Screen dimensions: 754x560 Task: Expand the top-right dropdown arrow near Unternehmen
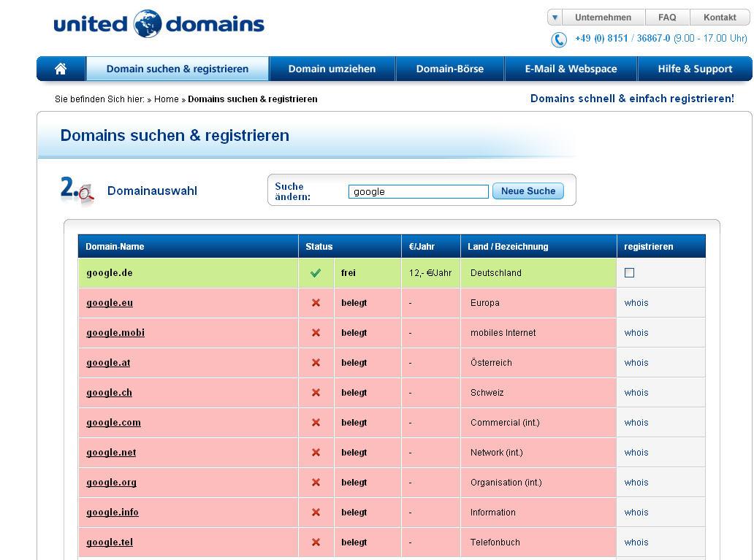[x=555, y=18]
